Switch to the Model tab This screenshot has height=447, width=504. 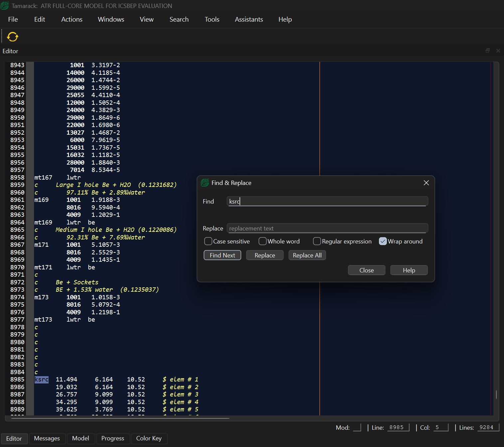(81, 438)
